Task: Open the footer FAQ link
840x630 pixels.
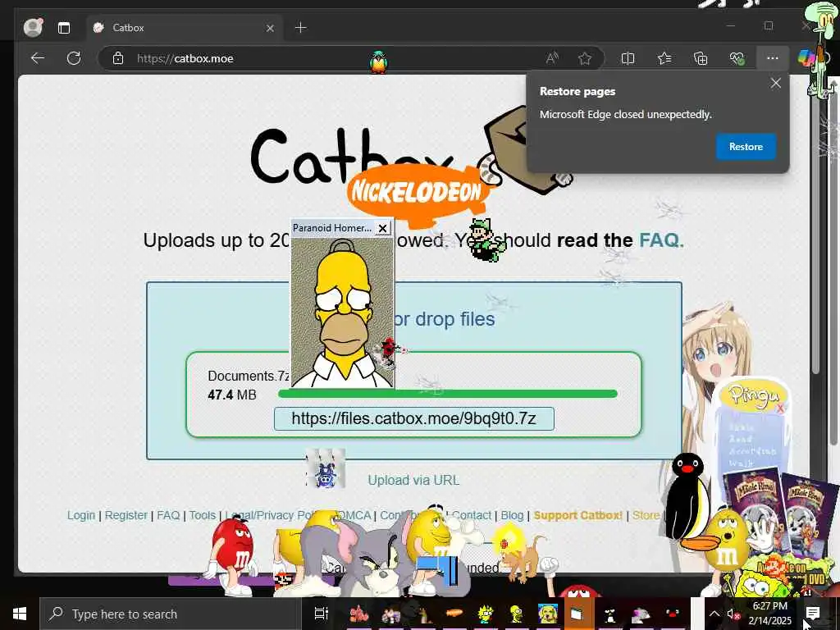Action: [168, 515]
